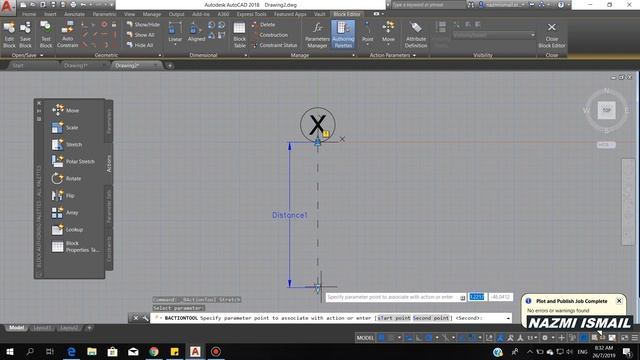This screenshot has height=360, width=640.
Task: Open File Explorer from taskbar
Action: pos(92,351)
